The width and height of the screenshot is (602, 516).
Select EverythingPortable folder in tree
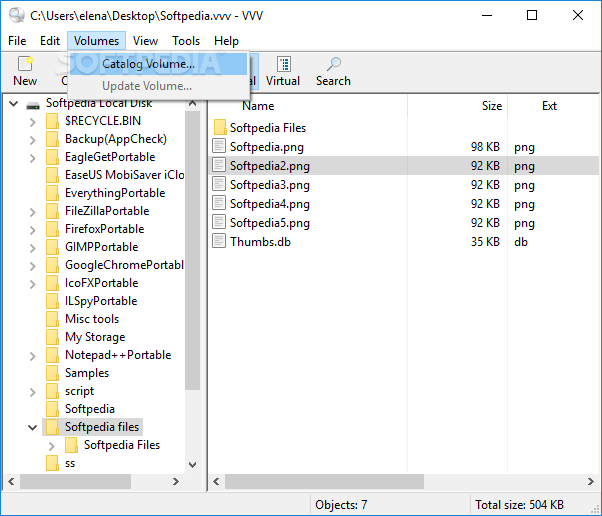pyautogui.click(x=115, y=193)
